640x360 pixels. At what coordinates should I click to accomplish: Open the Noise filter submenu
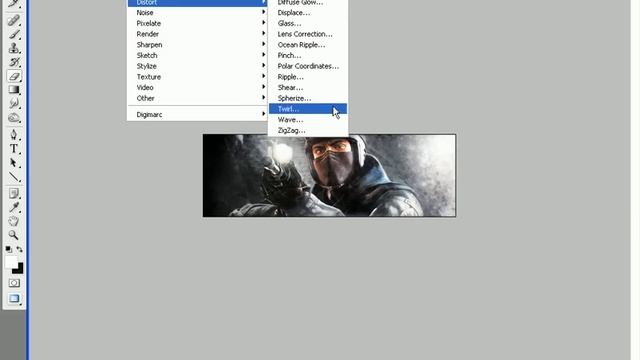point(198,13)
